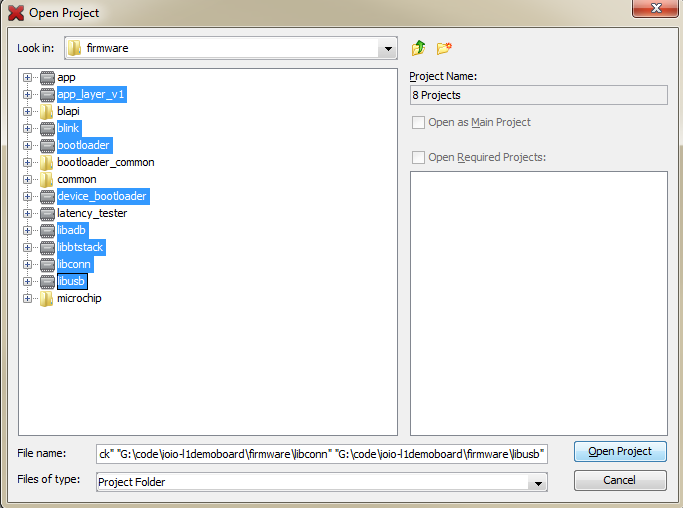
Task: Select the blink project in list
Action: [x=68, y=128]
